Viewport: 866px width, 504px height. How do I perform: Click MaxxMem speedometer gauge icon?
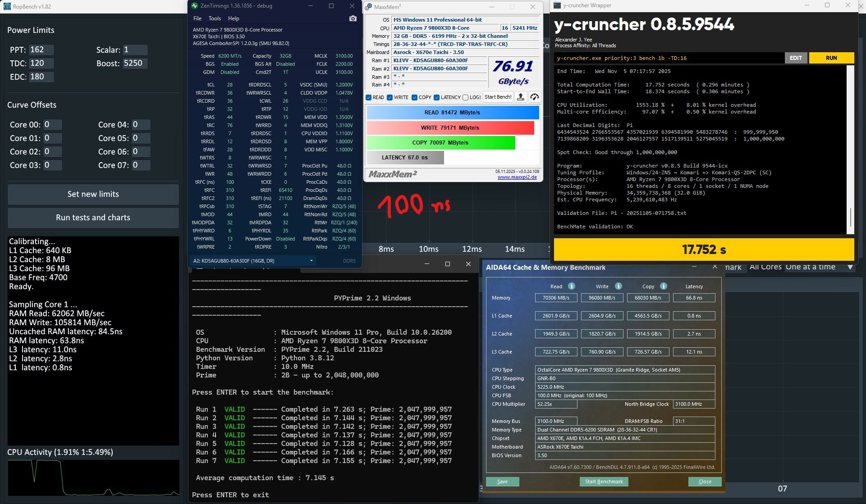[x=535, y=97]
